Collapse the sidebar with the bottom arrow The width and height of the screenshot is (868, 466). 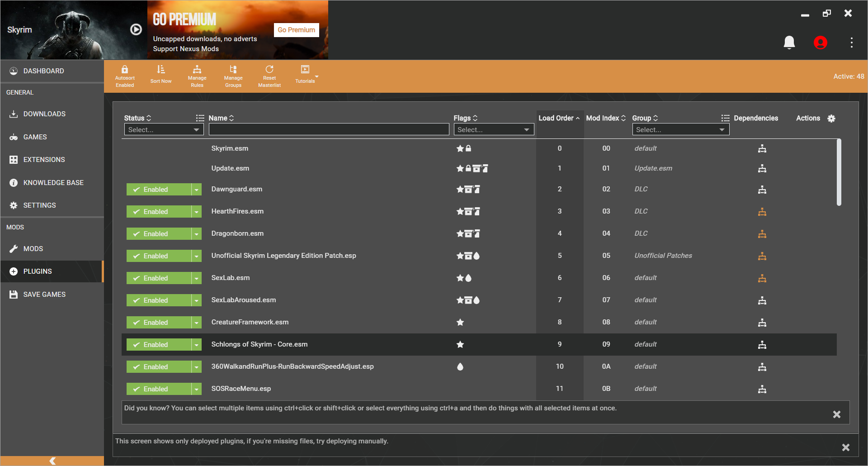click(x=52, y=461)
